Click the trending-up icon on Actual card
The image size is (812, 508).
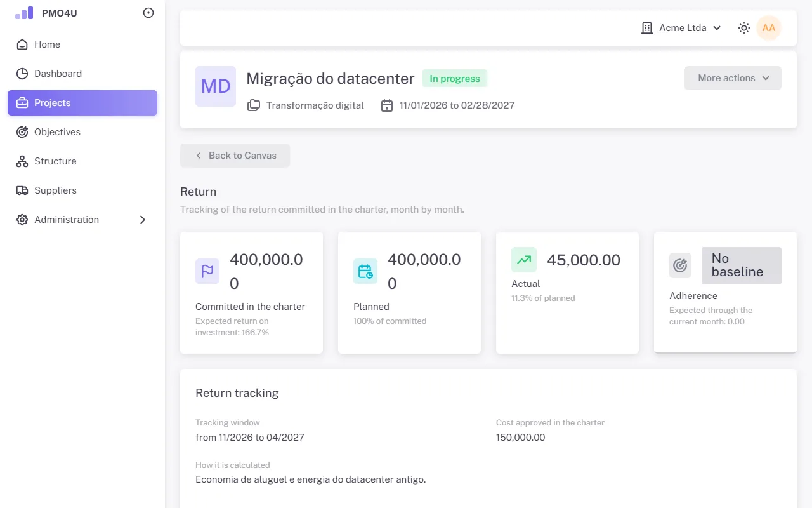tap(524, 260)
